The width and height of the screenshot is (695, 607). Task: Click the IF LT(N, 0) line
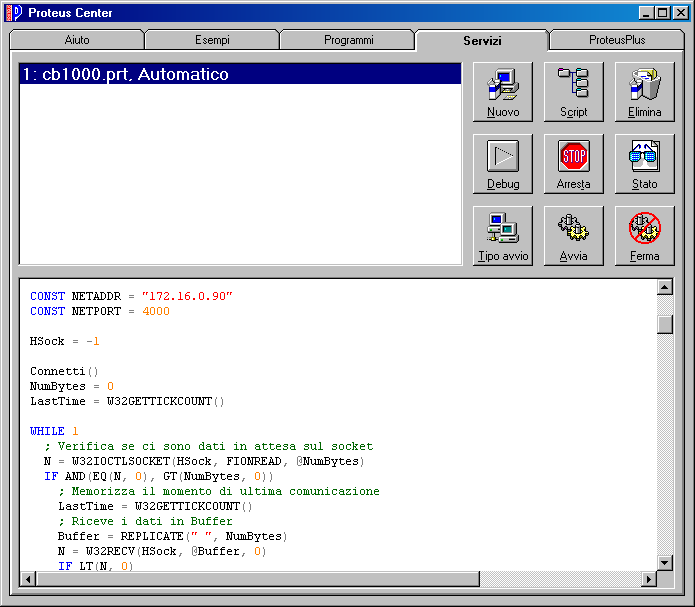click(x=95, y=566)
